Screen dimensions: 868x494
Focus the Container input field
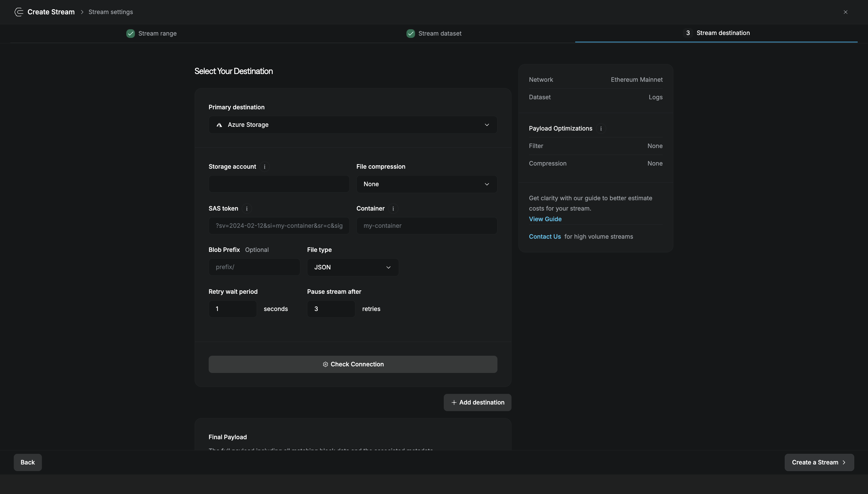pyautogui.click(x=426, y=225)
